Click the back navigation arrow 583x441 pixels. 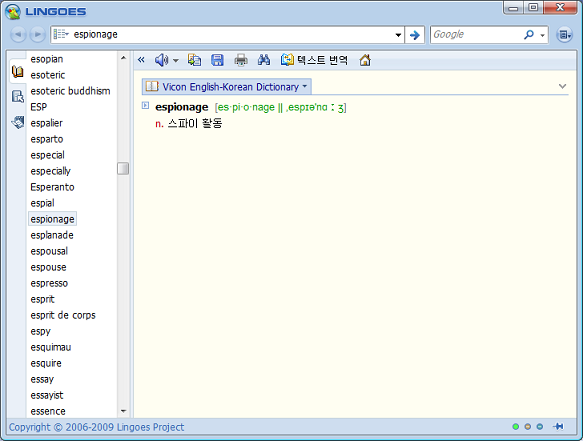coord(18,35)
